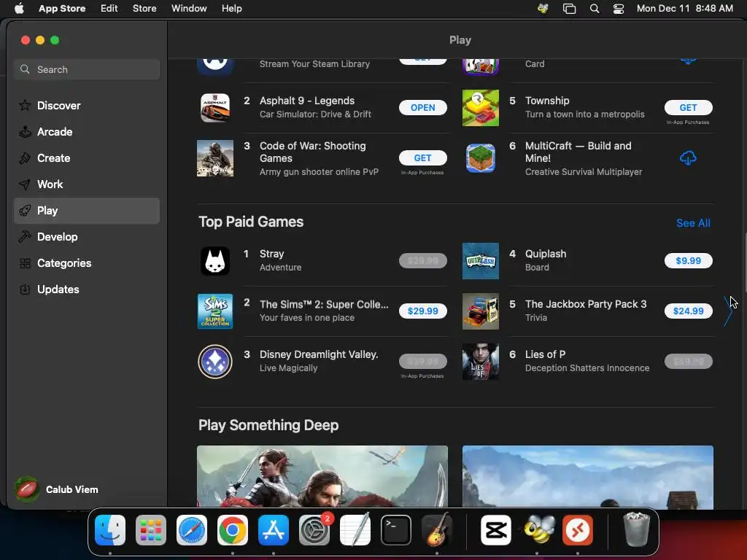Viewport: 747px width, 560px height.
Task: Open the Stray cat icon
Action: [x=215, y=261]
